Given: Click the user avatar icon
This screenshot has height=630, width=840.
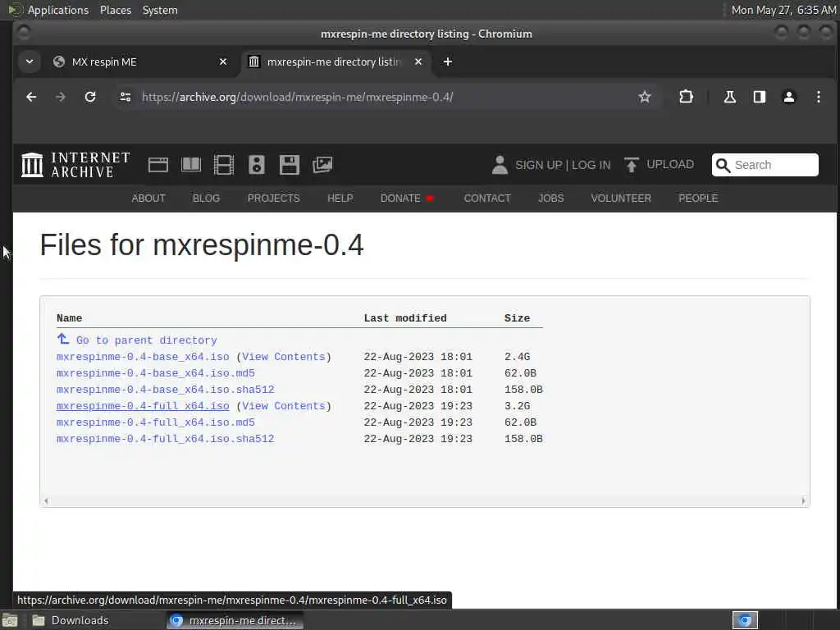Looking at the screenshot, I should [x=500, y=165].
